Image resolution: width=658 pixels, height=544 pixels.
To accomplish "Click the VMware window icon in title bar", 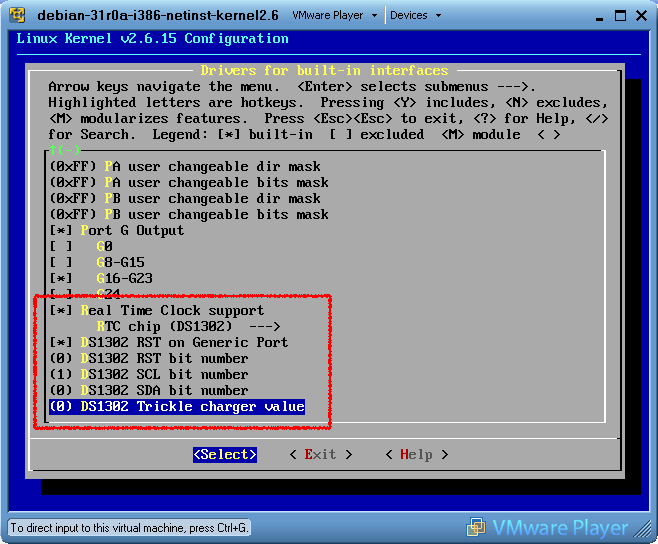I will [x=17, y=15].
